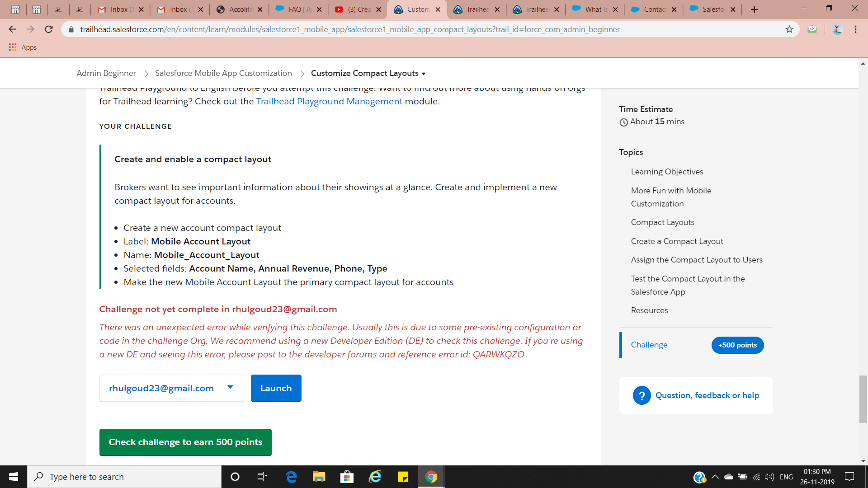Open the rhulgoud23@gmail.com org dropdown
The image size is (868, 488).
tap(171, 388)
